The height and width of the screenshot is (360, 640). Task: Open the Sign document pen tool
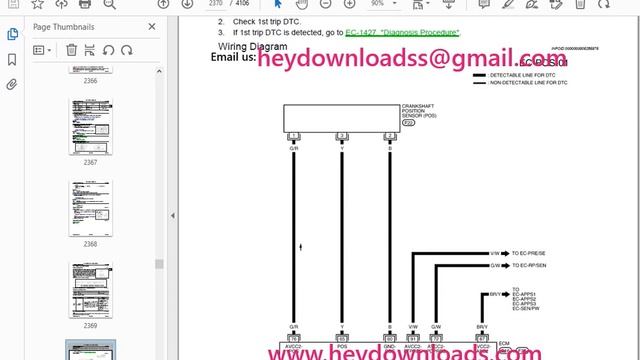pyautogui.click(x=532, y=4)
